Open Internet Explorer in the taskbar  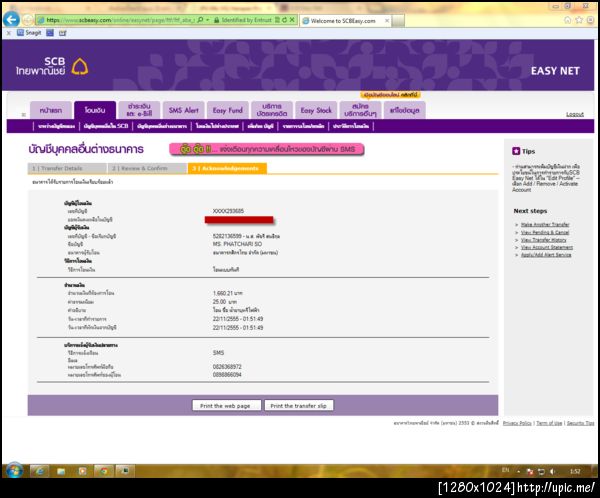40,471
